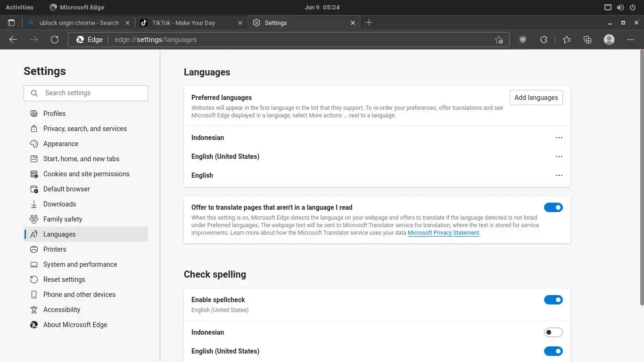Viewport: 644px width, 362px height.
Task: Open More actions for English language
Action: [x=559, y=175]
